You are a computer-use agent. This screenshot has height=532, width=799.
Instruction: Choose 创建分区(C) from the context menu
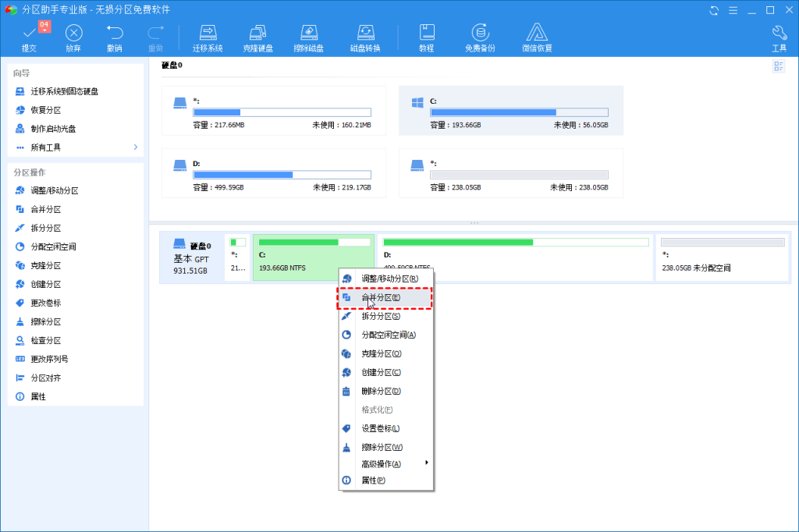[x=385, y=373]
